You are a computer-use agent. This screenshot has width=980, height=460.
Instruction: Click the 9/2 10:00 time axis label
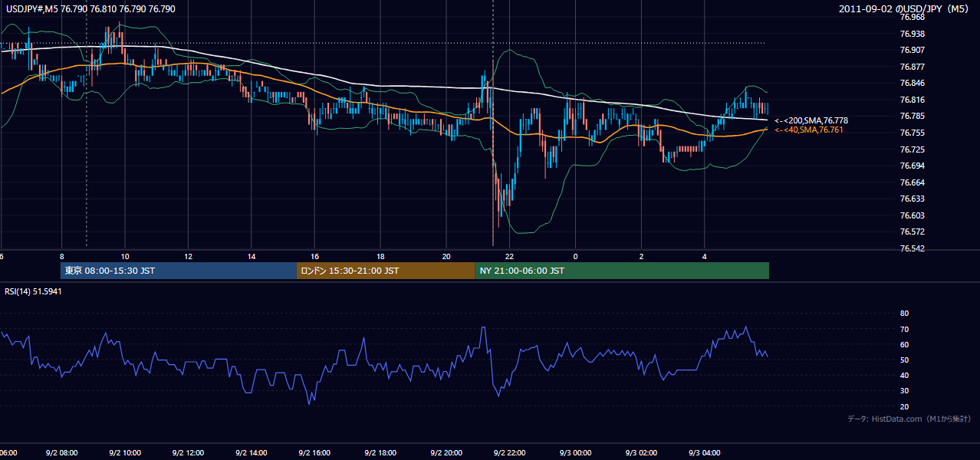coord(124,453)
